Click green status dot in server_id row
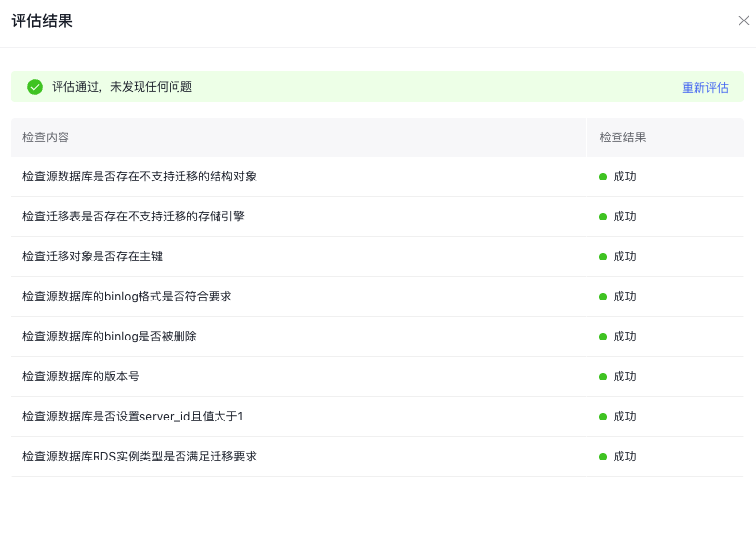This screenshot has height=560, width=756. [x=603, y=417]
